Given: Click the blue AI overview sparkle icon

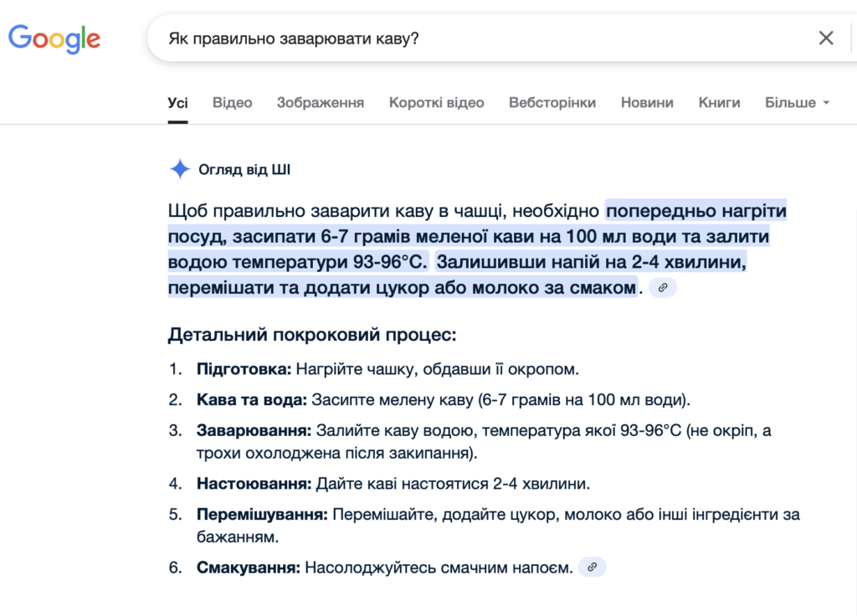Looking at the screenshot, I should [x=180, y=170].
